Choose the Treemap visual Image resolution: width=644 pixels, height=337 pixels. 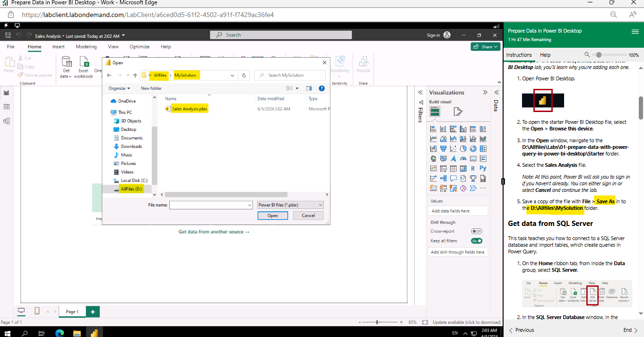pyautogui.click(x=483, y=149)
